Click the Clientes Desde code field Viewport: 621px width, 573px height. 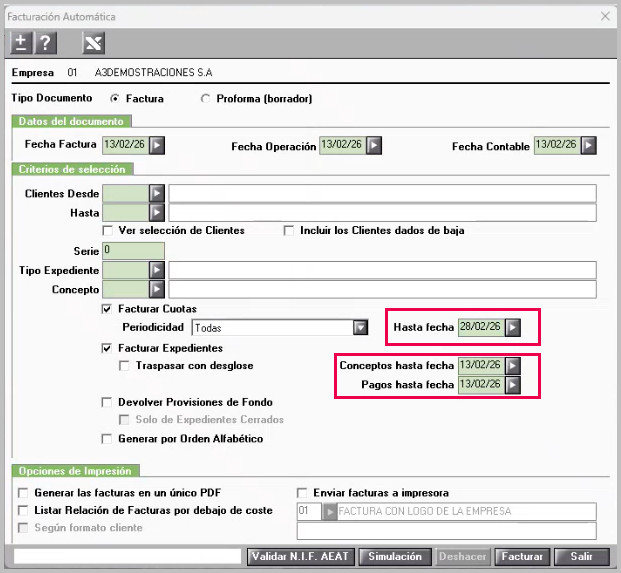[126, 194]
